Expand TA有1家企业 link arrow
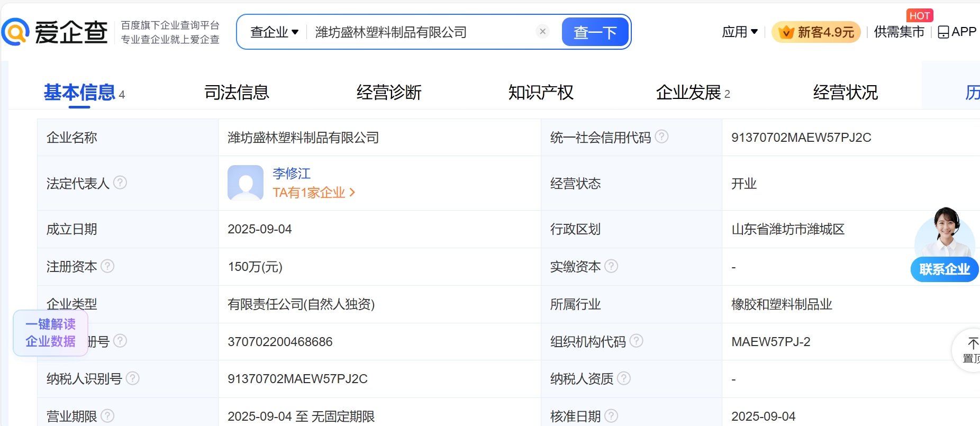This screenshot has height=426, width=980. pos(352,193)
